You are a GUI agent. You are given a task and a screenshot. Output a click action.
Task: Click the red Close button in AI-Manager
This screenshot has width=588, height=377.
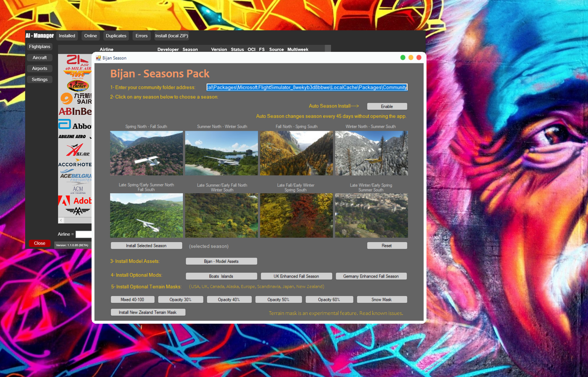click(x=40, y=243)
